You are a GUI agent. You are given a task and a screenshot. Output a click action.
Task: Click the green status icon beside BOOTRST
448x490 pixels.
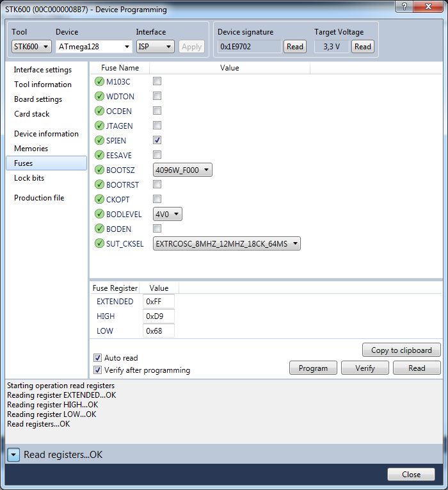pos(99,184)
